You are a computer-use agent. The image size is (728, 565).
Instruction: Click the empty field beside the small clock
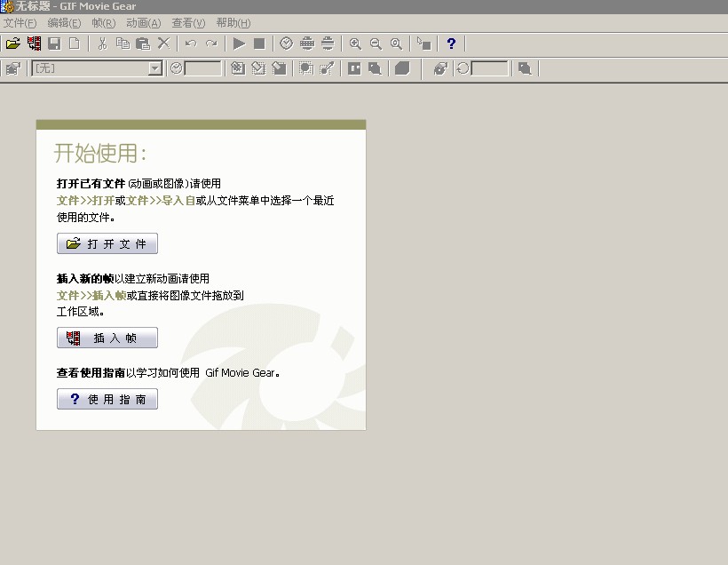pos(203,68)
